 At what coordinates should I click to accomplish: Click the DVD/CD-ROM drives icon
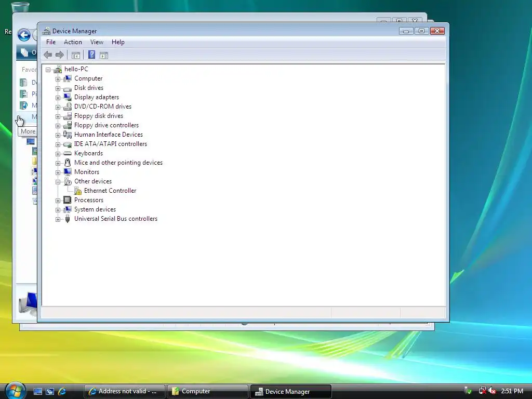pos(68,107)
